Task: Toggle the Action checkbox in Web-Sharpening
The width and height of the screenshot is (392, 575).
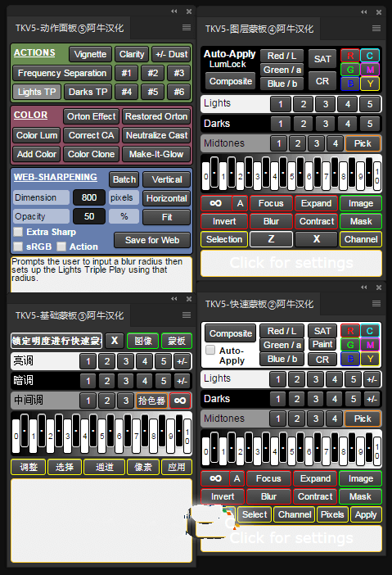Action: pyautogui.click(x=61, y=247)
